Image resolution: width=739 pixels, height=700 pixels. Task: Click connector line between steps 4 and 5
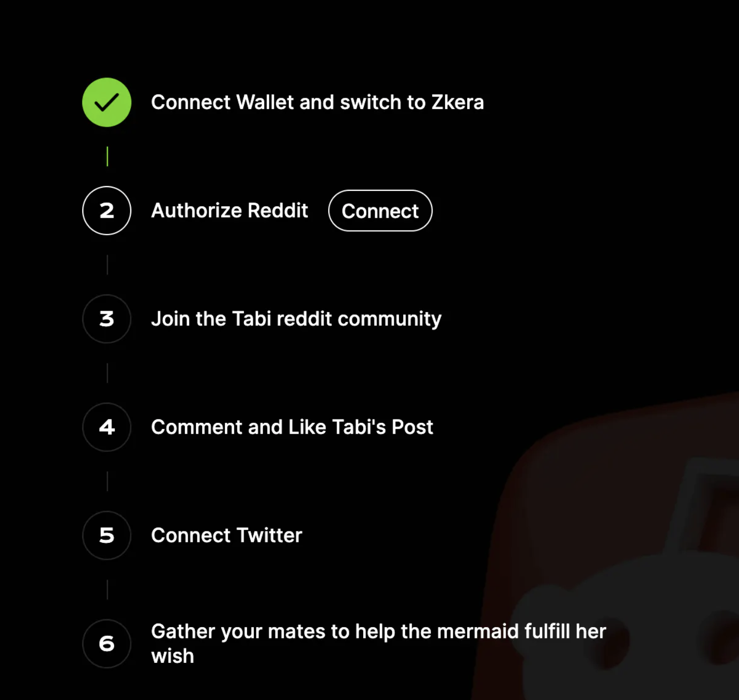click(107, 481)
